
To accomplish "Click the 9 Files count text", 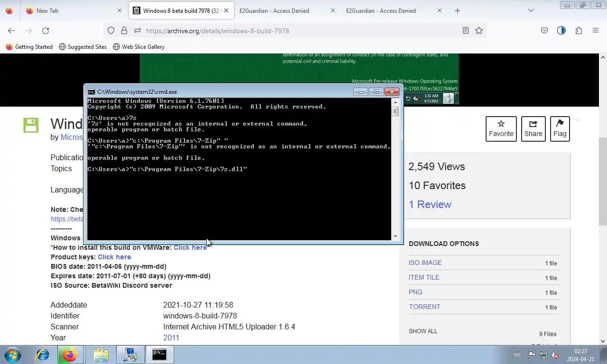I will [x=548, y=334].
